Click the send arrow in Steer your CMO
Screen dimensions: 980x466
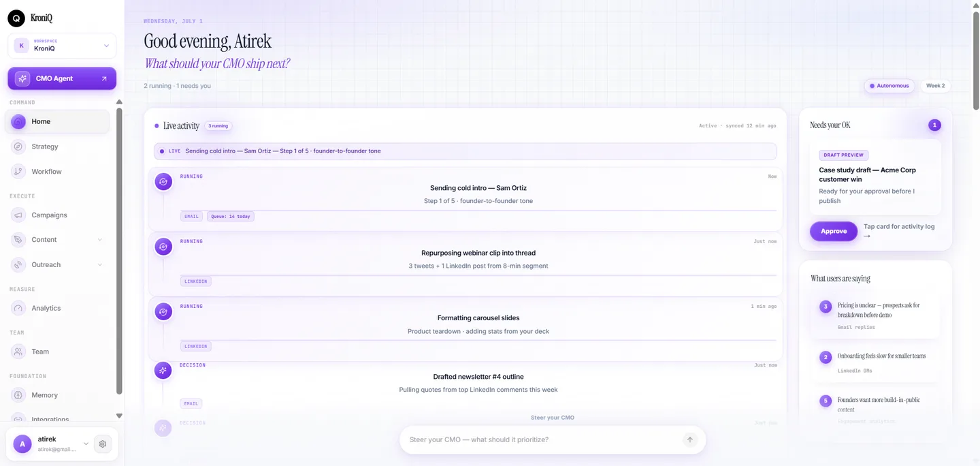click(690, 440)
